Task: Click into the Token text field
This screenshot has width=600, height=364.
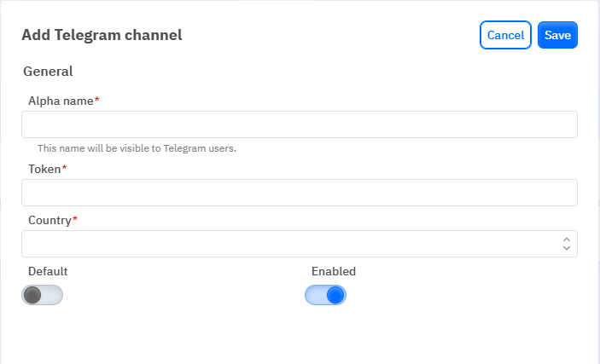Action: tap(299, 193)
